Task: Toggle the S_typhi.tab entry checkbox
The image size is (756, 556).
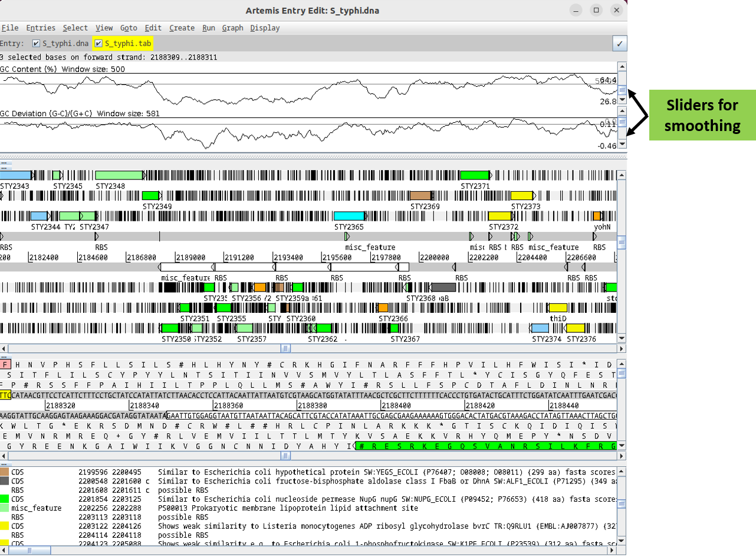Action: tap(98, 44)
